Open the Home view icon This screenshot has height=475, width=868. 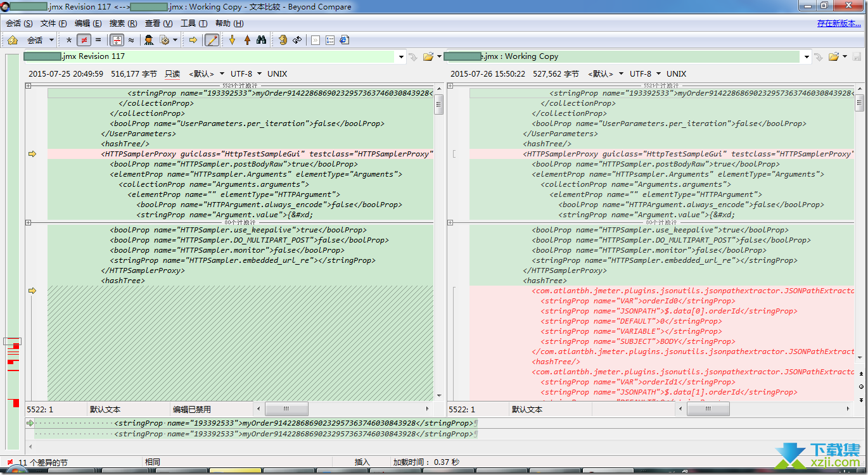tap(12, 40)
